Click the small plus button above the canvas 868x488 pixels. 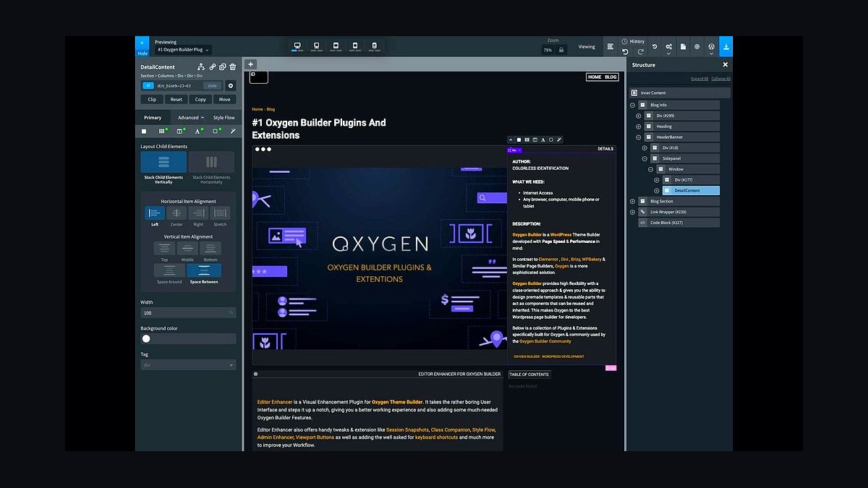(251, 64)
